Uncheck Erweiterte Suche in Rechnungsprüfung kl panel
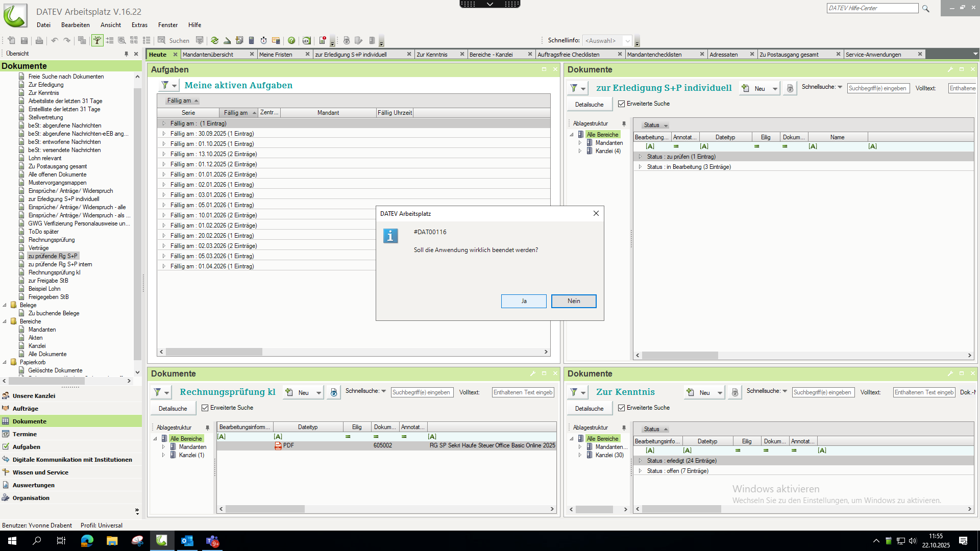The image size is (980, 551). coord(205,408)
